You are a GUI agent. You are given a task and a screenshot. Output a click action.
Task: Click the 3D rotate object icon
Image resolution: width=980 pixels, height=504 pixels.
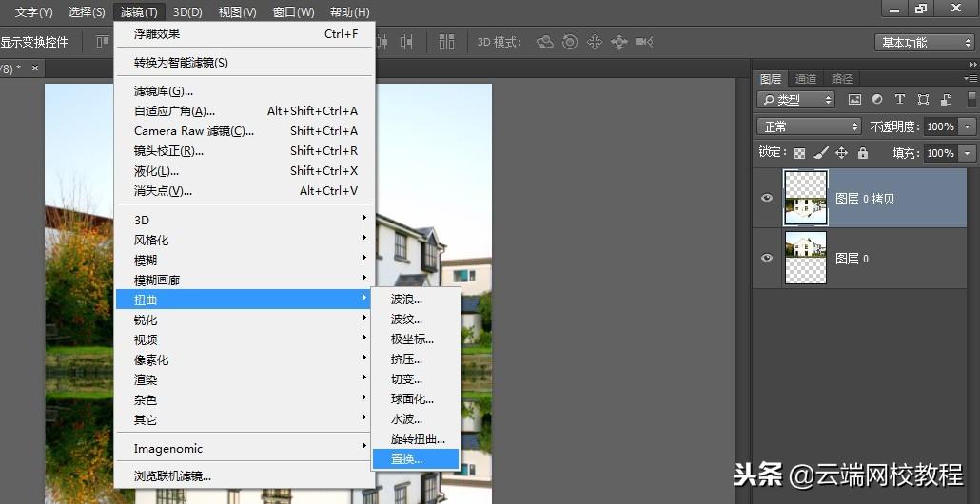point(545,42)
